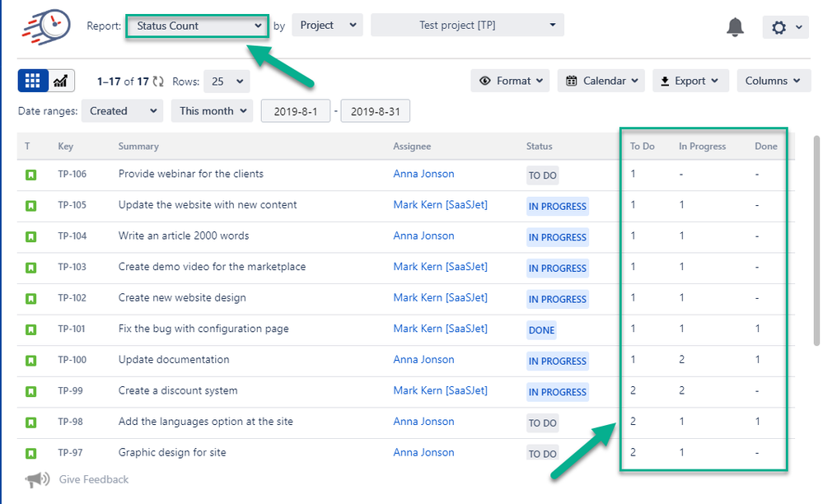Click the story icon for TP-99

pyautogui.click(x=31, y=392)
